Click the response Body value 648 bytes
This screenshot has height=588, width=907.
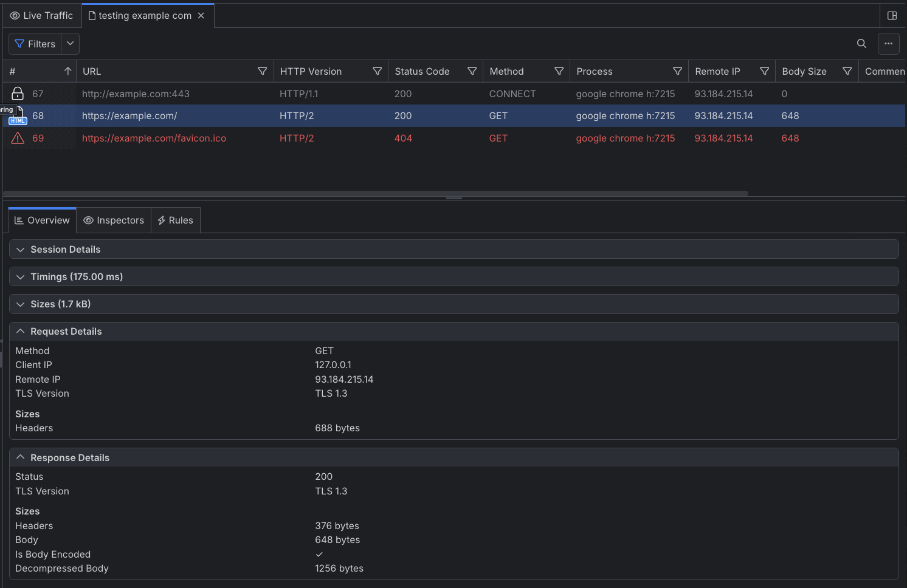click(x=337, y=540)
